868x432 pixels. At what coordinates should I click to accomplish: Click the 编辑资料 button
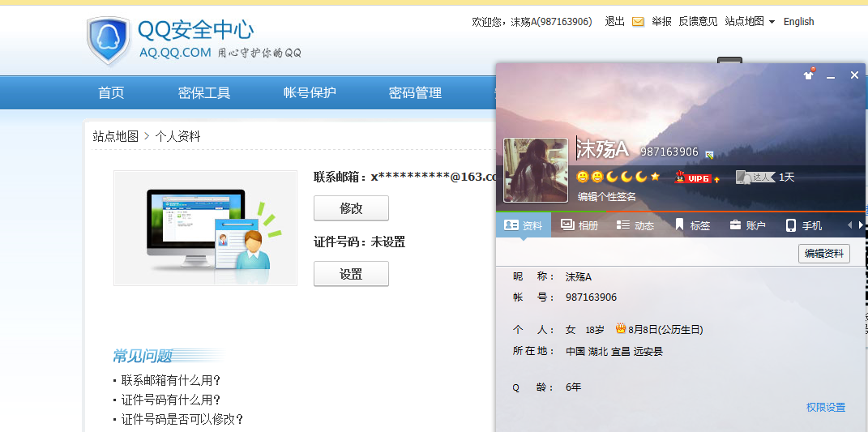pyautogui.click(x=823, y=254)
